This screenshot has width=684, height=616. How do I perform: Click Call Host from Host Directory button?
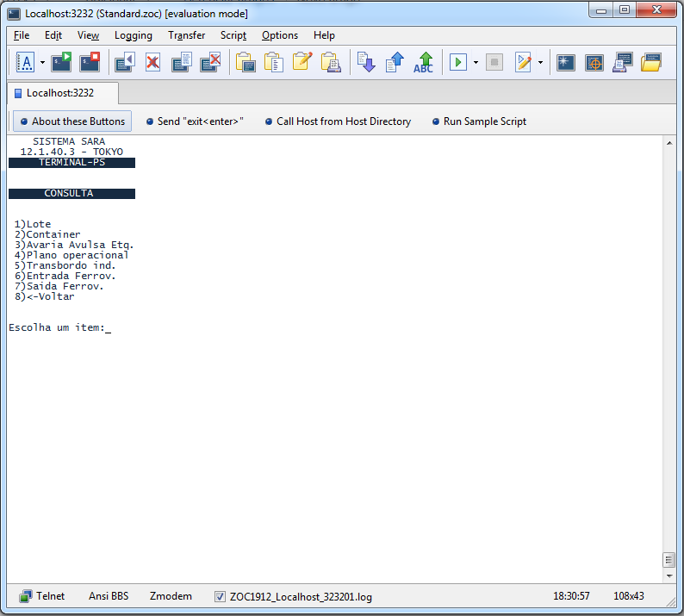point(338,121)
